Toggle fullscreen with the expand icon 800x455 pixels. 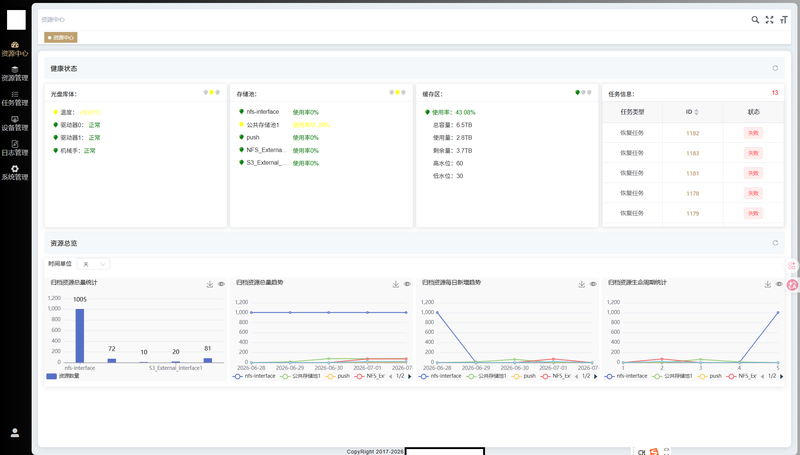pos(769,19)
